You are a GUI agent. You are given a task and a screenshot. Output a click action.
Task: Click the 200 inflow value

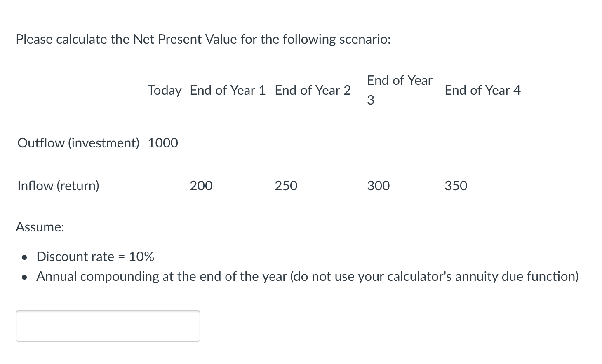[x=201, y=186]
